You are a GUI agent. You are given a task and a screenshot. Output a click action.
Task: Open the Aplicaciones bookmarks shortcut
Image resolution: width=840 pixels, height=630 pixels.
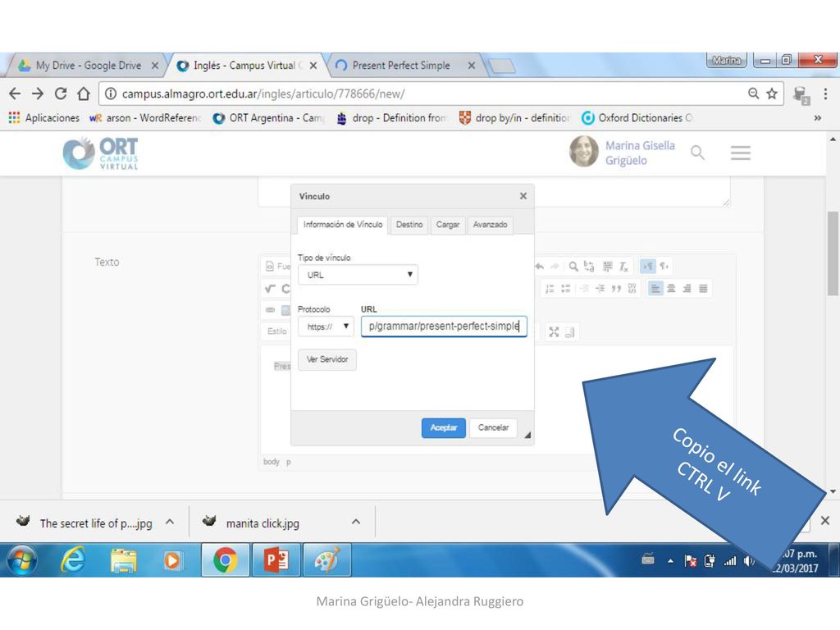click(x=44, y=118)
